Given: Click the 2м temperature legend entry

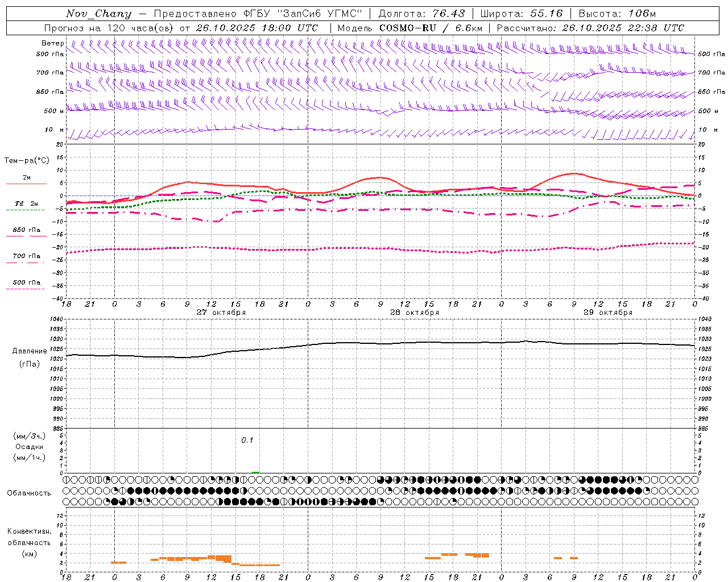Looking at the screenshot, I should (27, 178).
